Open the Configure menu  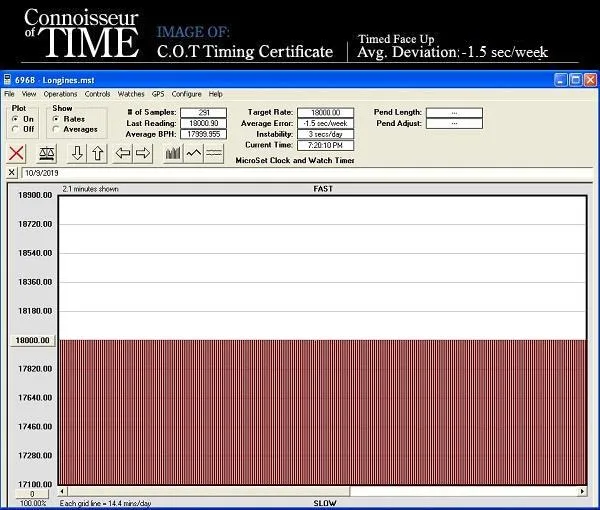point(186,94)
